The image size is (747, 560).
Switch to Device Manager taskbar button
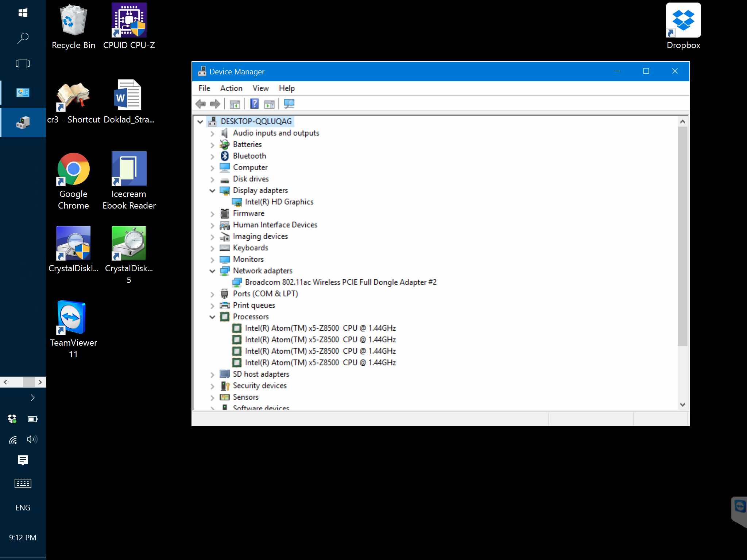click(x=23, y=122)
